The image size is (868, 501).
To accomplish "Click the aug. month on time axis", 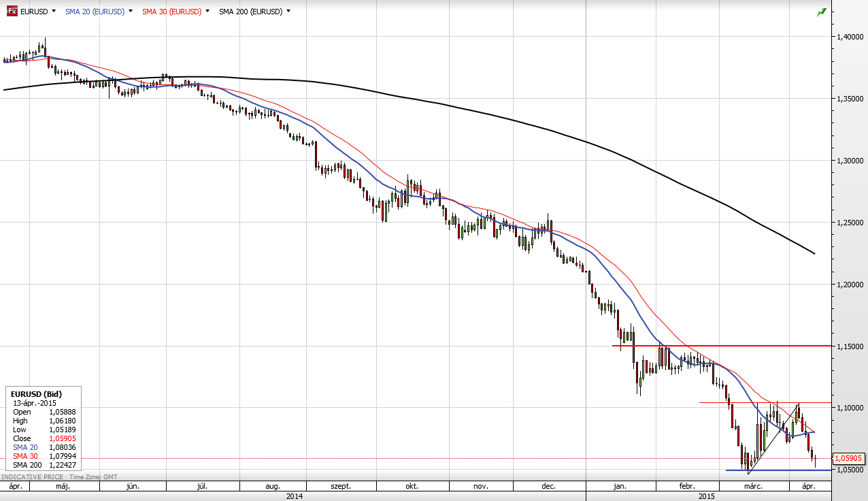I will tap(272, 487).
